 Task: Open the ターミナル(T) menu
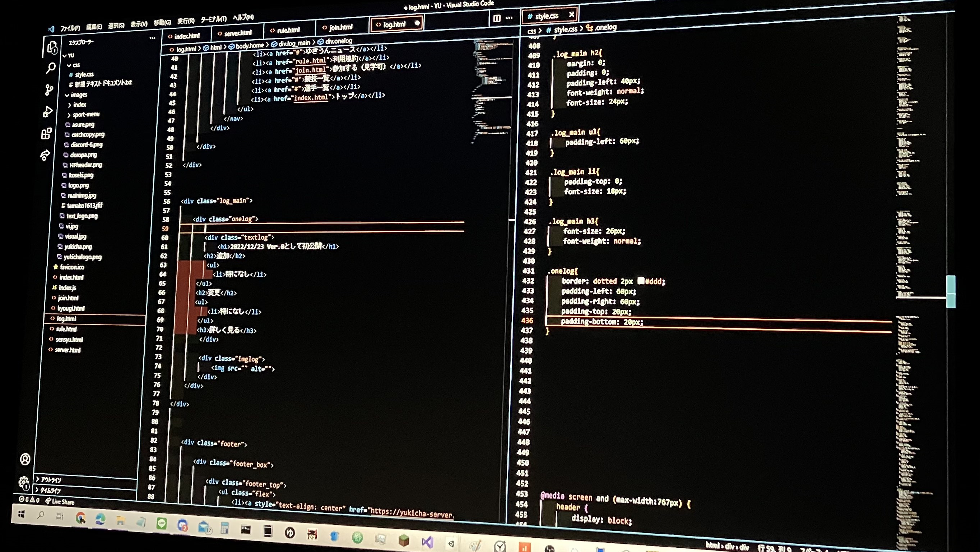(x=213, y=19)
